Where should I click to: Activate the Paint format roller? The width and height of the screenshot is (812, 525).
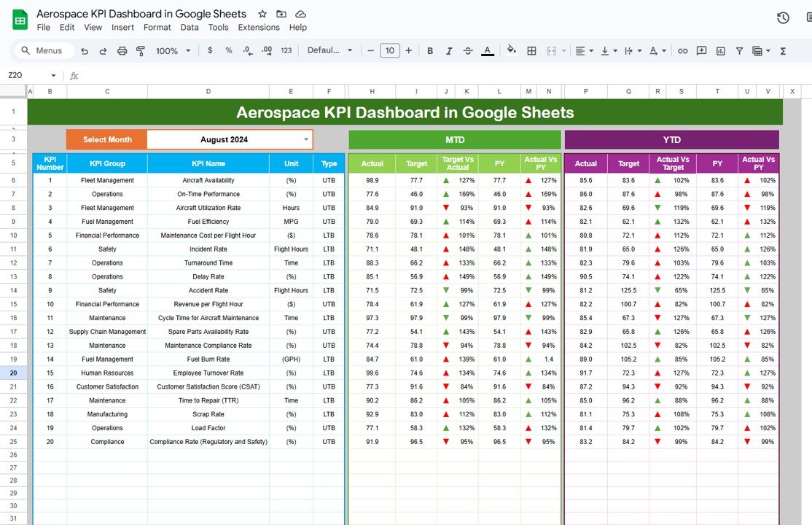coord(141,51)
